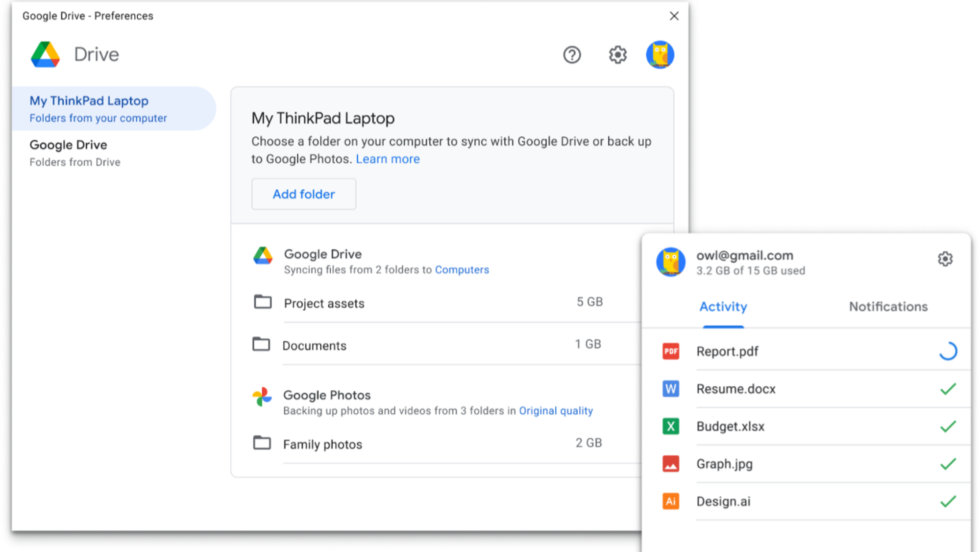Open the Learn more link
Screen dimensions: 980x552
click(x=388, y=159)
